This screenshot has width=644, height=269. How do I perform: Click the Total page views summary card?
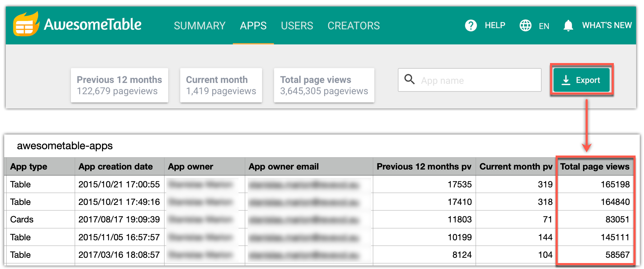coord(324,85)
